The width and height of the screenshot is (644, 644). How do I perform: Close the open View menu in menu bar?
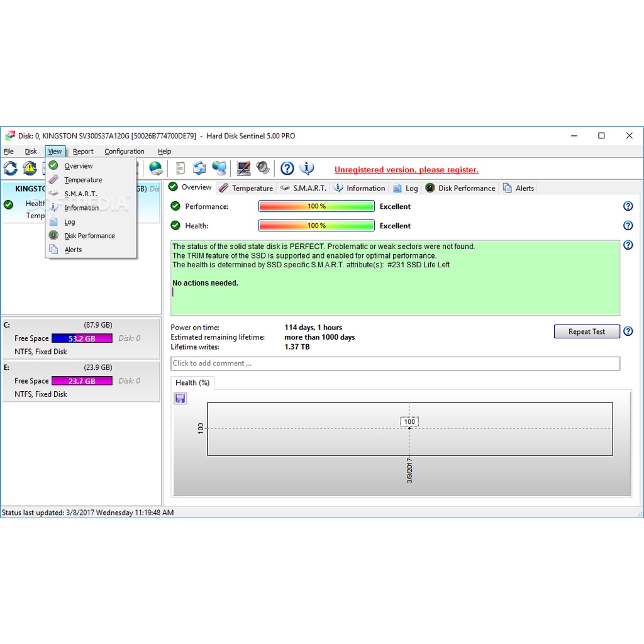pyautogui.click(x=55, y=152)
